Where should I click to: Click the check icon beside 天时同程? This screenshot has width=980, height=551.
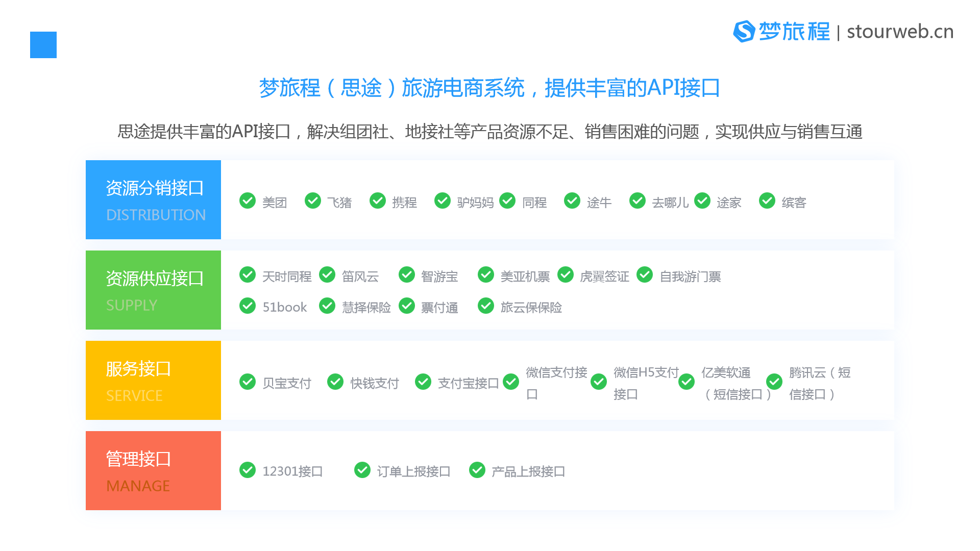coord(248,275)
